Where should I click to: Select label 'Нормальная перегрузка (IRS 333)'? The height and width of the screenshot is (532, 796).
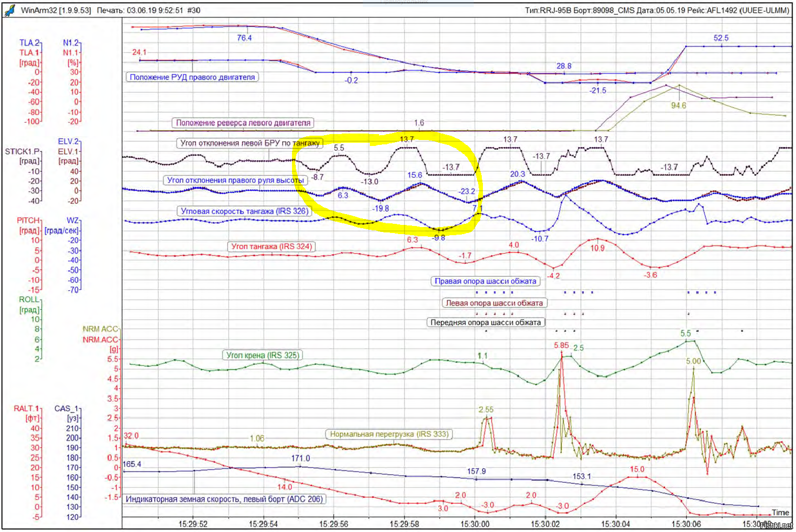coord(389,434)
